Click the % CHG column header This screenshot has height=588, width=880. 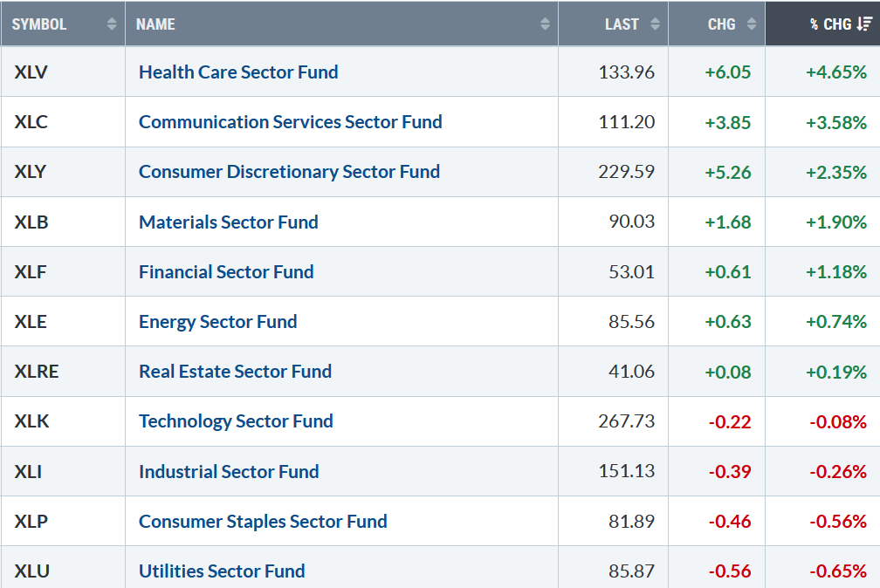[x=829, y=24]
